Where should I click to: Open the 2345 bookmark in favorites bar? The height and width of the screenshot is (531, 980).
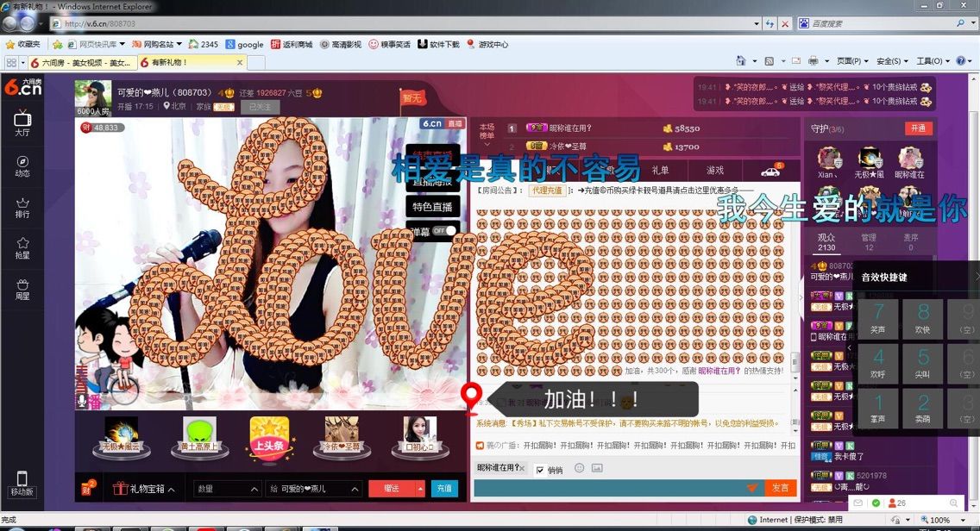(x=203, y=44)
